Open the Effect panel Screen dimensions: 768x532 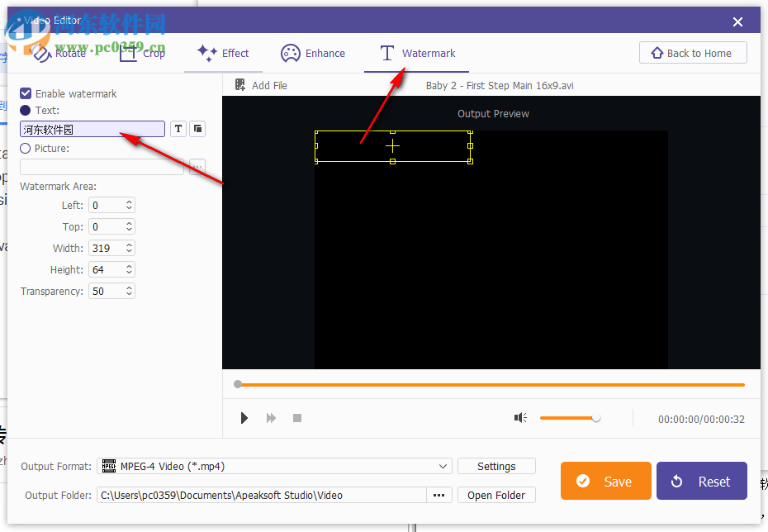223,53
